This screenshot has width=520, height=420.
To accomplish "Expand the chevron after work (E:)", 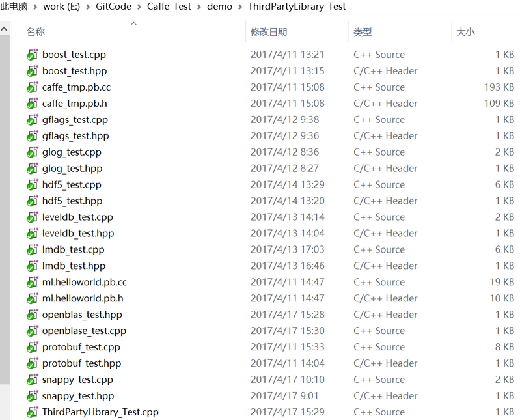I will (x=88, y=7).
